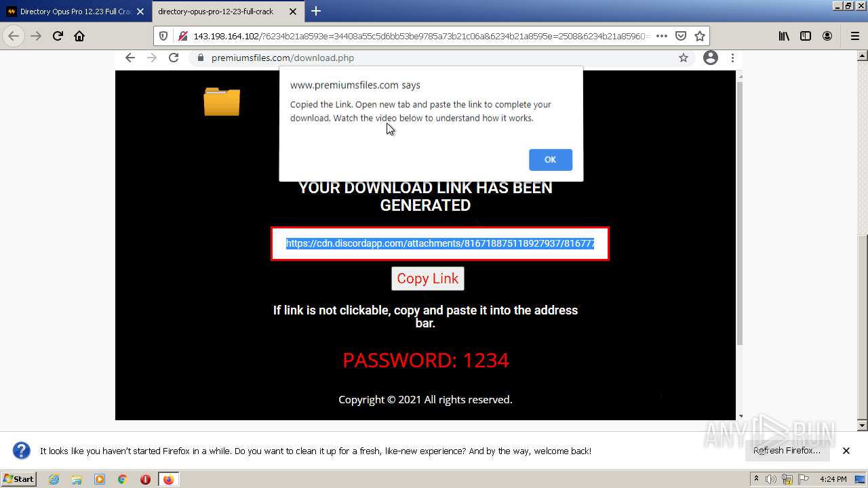868x488 pixels.
Task: Launch Internet Explorer from taskbar
Action: pyautogui.click(x=54, y=479)
